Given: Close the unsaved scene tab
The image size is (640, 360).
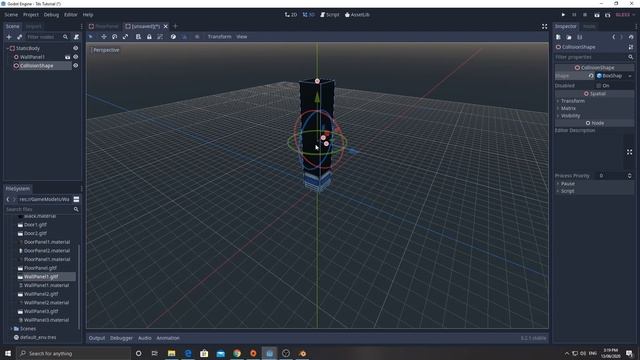Looking at the screenshot, I should click(166, 26).
